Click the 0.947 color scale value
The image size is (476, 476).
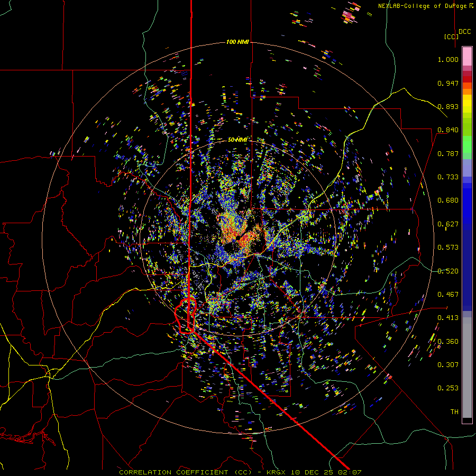click(448, 83)
